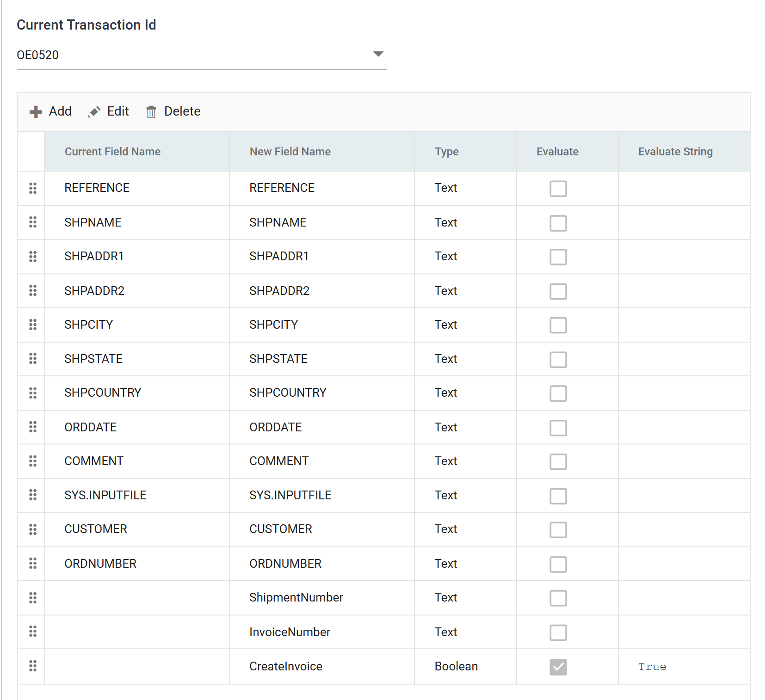Image resolution: width=766 pixels, height=700 pixels.
Task: Check Evaluate box for SHPADDR2
Action: (558, 291)
